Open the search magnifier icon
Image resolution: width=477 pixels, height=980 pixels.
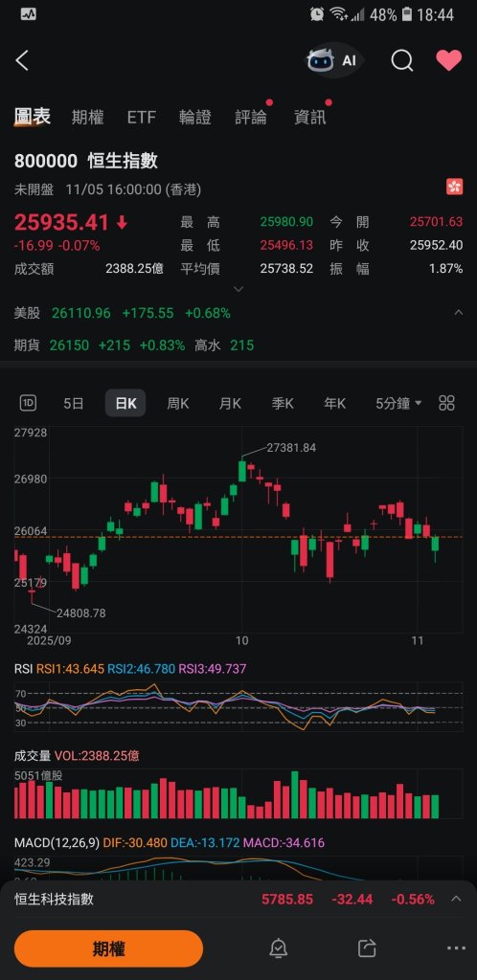click(402, 60)
